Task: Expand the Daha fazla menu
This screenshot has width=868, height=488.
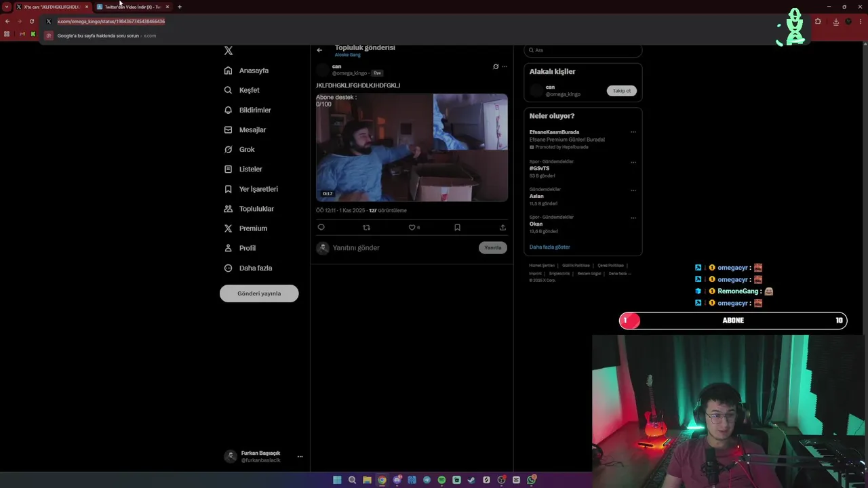Action: click(248, 268)
